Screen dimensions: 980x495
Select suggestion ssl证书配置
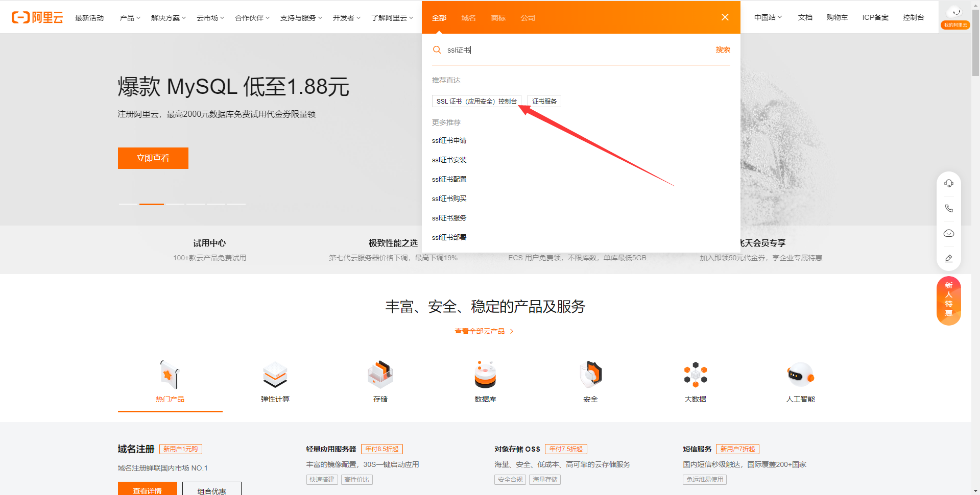pyautogui.click(x=449, y=179)
